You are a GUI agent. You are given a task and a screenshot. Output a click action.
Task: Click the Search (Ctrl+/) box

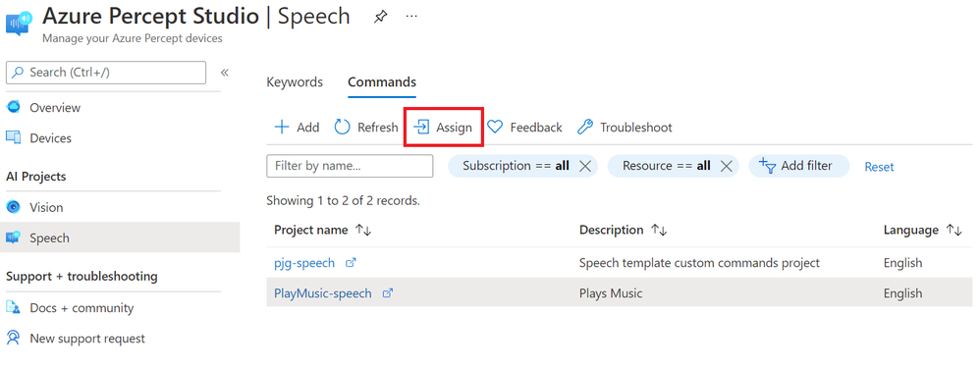106,73
